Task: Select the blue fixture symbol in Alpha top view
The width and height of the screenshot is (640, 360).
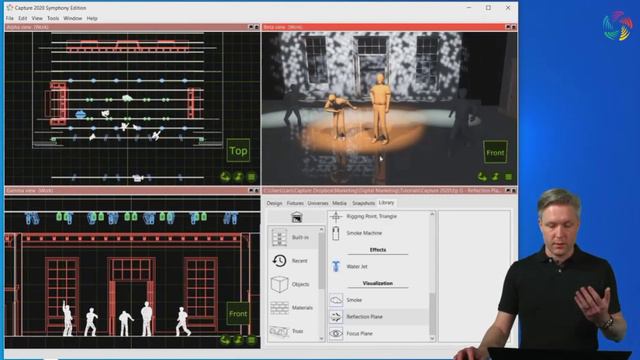Action: (x=81, y=115)
